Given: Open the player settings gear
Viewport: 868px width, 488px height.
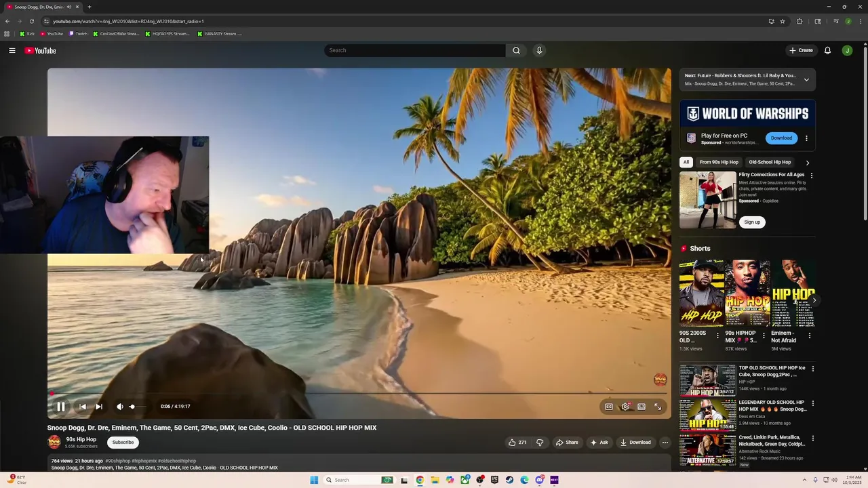Looking at the screenshot, I should tap(625, 407).
